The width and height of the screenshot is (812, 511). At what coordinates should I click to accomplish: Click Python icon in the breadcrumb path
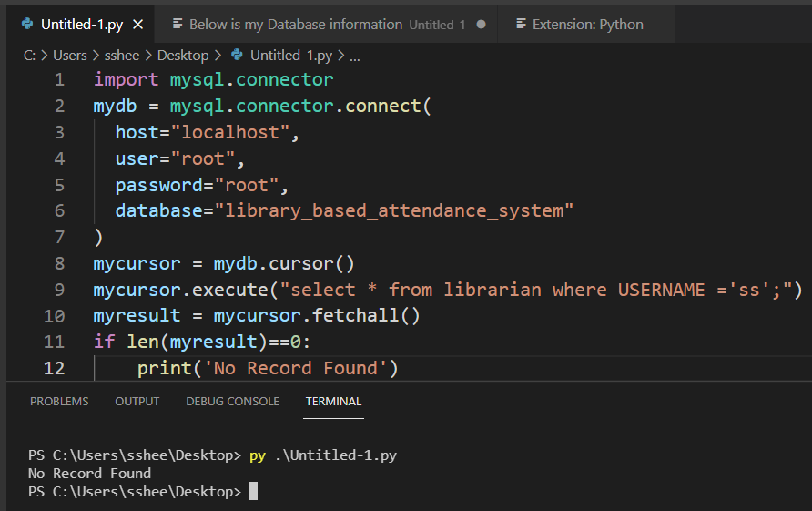[237, 55]
